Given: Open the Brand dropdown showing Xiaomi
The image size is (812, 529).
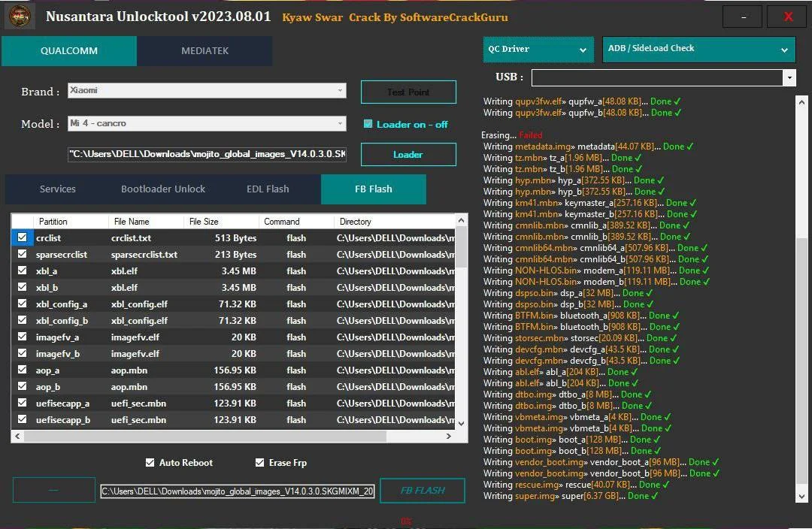Looking at the screenshot, I should click(x=207, y=91).
